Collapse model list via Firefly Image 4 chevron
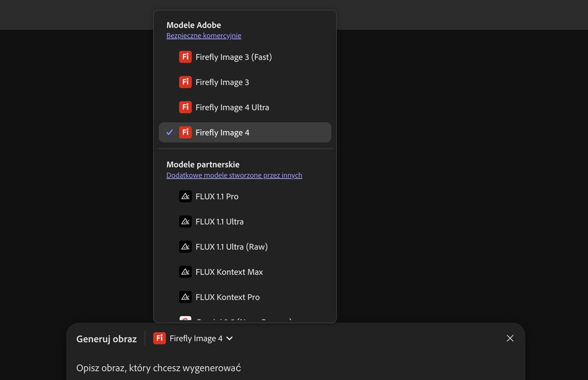This screenshot has height=380, width=588. tap(230, 338)
